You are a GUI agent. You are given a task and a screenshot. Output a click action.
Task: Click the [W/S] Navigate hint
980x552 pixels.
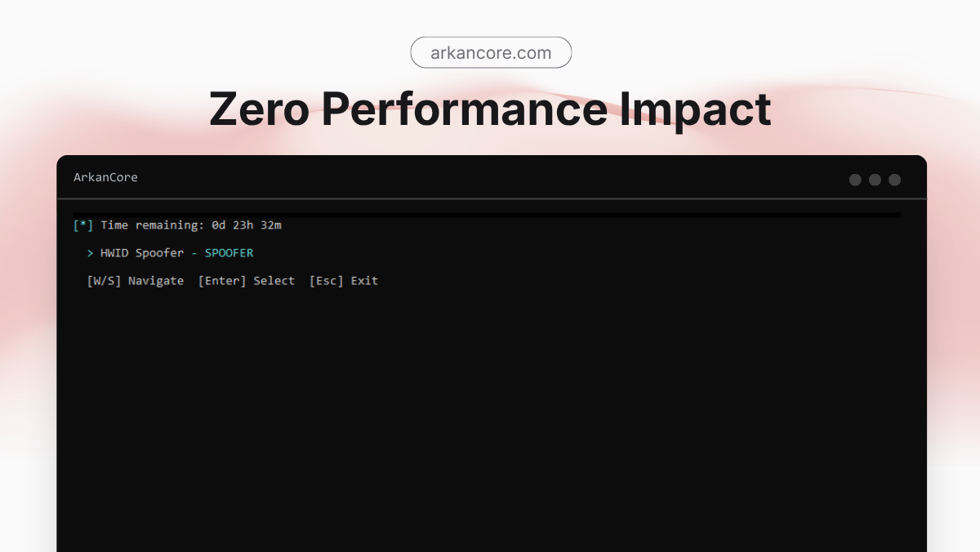(136, 281)
